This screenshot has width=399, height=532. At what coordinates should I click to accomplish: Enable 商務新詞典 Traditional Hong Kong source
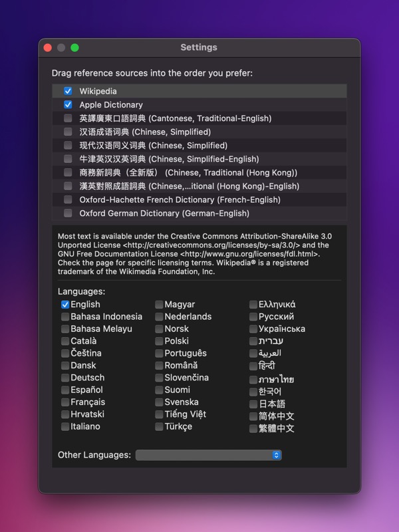coord(68,172)
